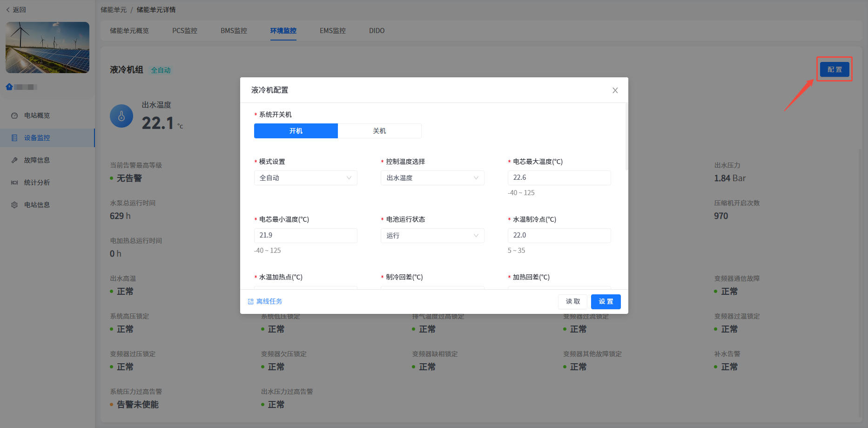Switch to the BMS监控 tab
The image size is (868, 428).
click(x=234, y=31)
